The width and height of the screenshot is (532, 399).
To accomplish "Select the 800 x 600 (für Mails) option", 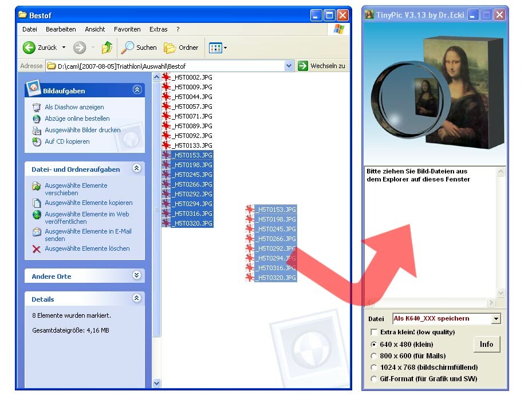I will [375, 356].
